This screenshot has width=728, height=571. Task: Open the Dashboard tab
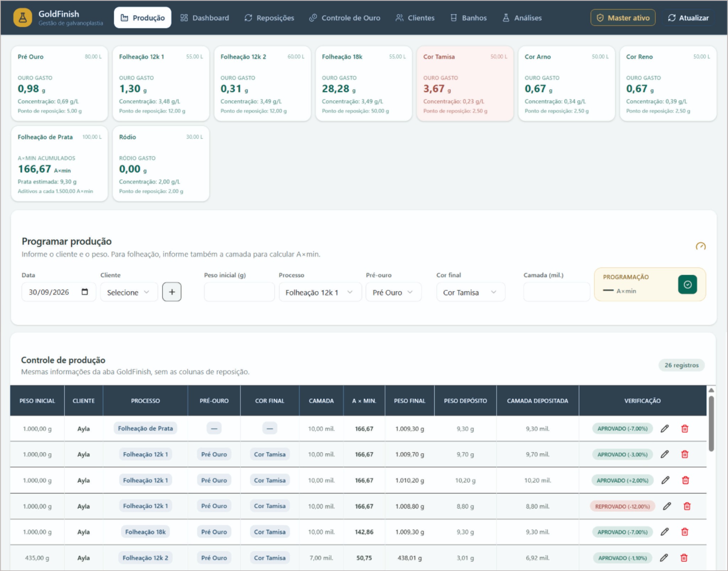click(205, 18)
